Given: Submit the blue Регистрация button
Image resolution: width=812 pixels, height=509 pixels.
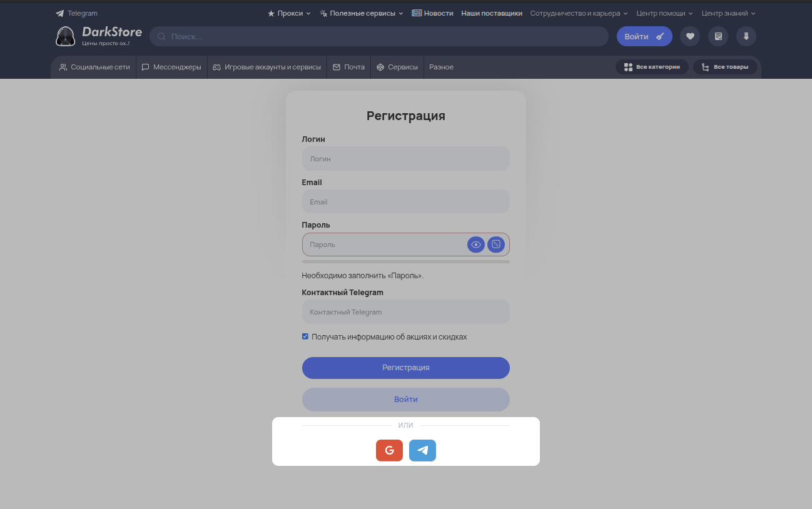Looking at the screenshot, I should coord(405,368).
